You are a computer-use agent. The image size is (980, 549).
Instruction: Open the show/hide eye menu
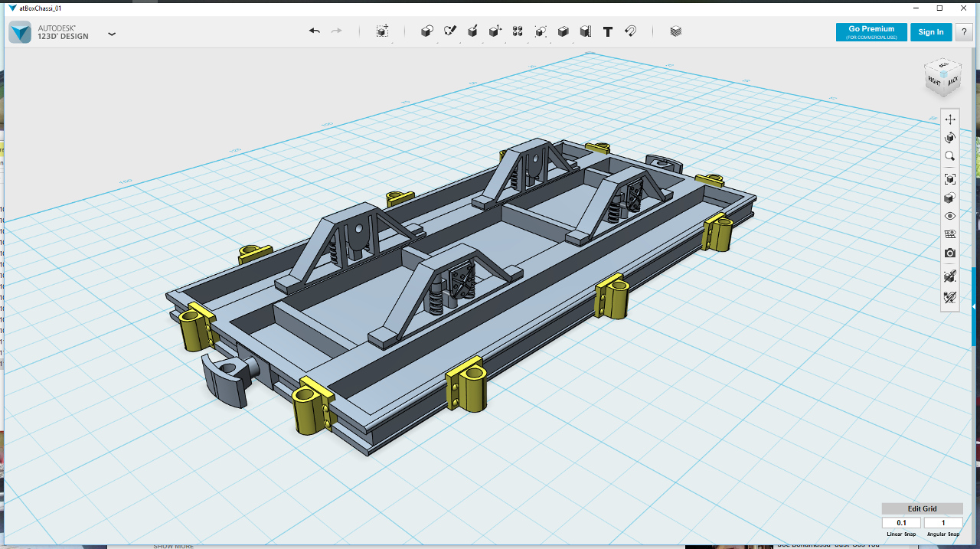[950, 216]
